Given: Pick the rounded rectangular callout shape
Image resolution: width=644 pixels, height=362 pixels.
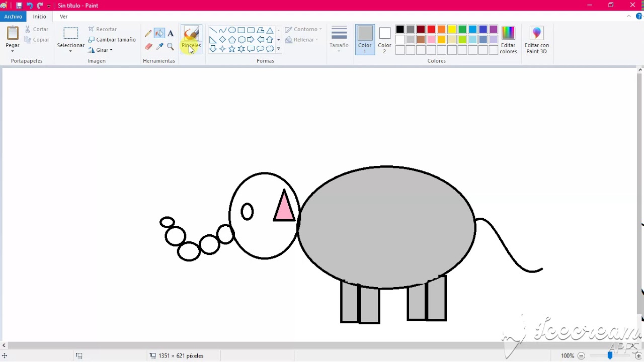Looking at the screenshot, I should coord(251,49).
